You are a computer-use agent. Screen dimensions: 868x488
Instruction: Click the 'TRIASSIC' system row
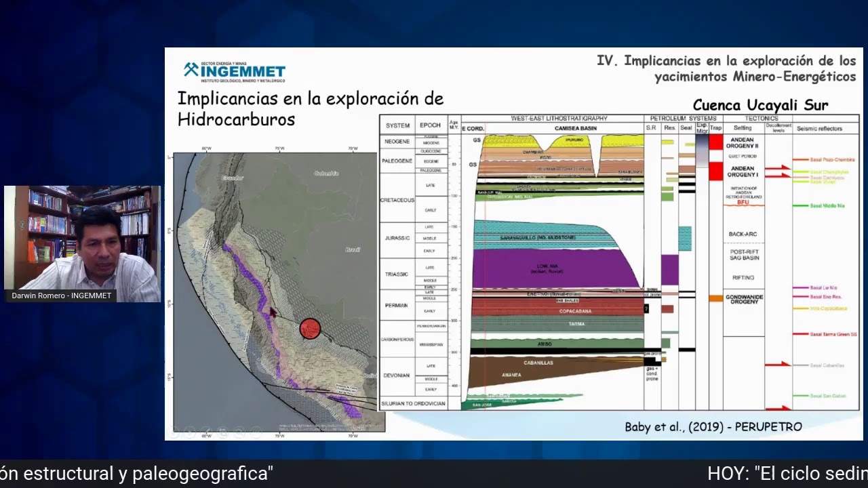click(397, 274)
